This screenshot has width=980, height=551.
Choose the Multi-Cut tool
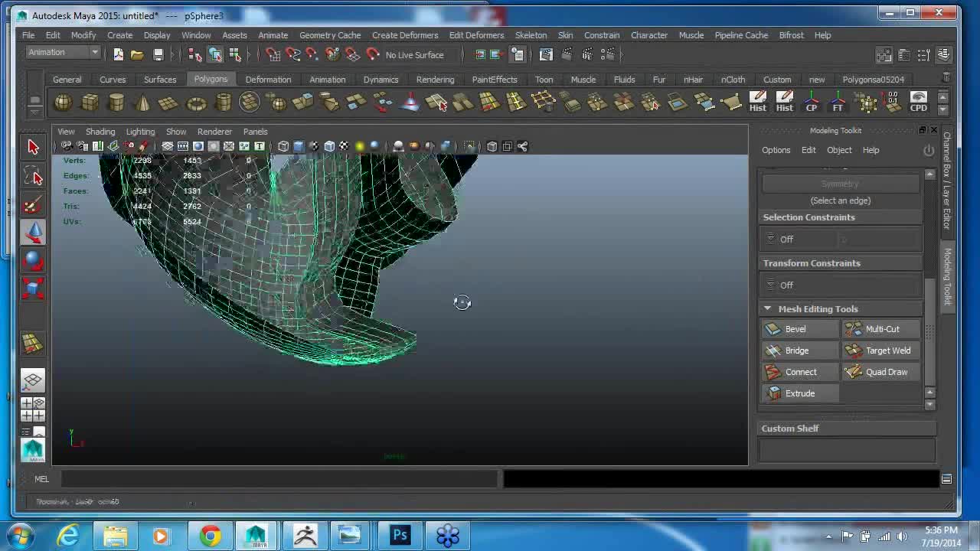click(881, 329)
